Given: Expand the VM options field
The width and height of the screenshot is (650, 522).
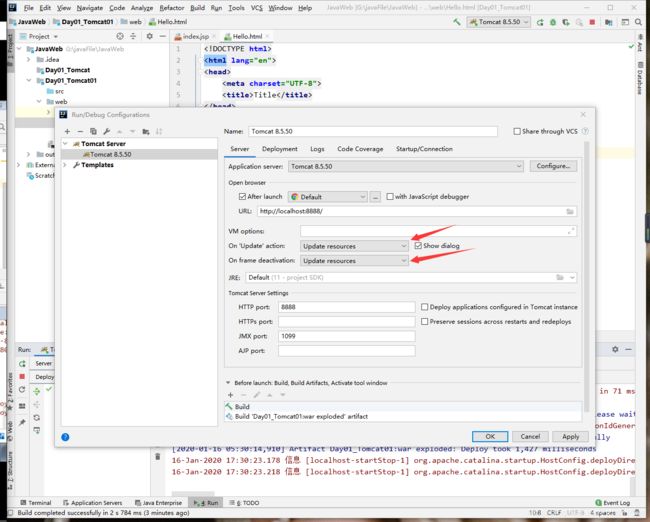Looking at the screenshot, I should (571, 231).
